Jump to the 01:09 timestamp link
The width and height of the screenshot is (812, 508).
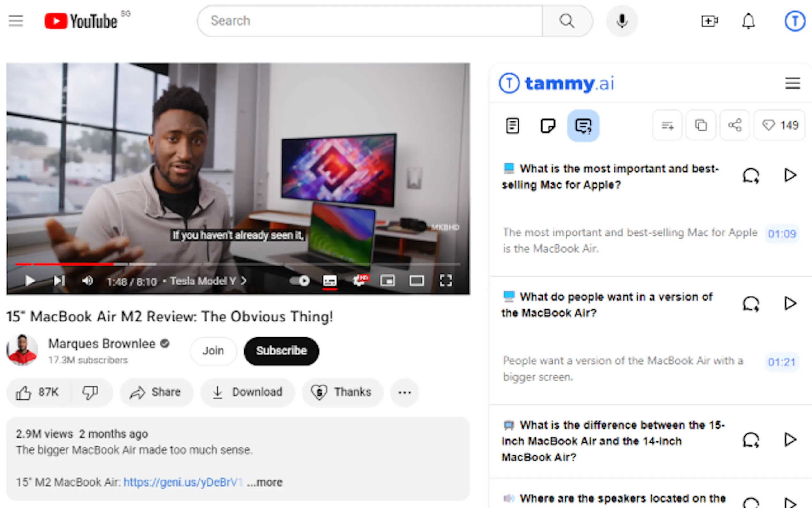782,234
